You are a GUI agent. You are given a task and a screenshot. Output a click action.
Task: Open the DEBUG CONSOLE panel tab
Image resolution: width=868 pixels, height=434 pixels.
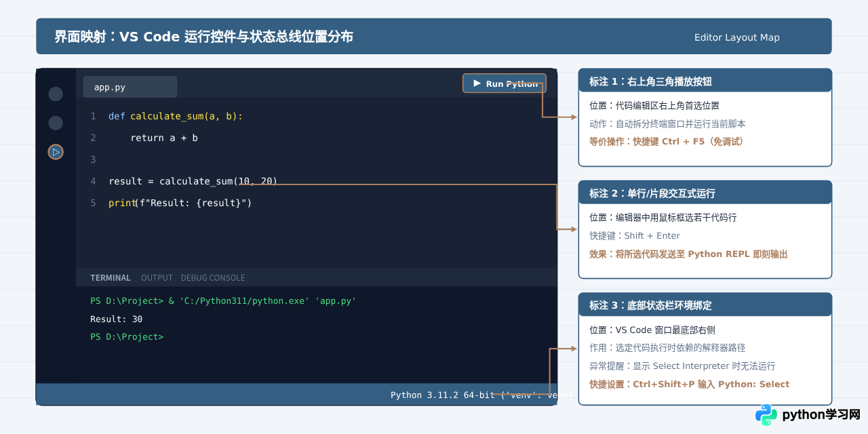[213, 278]
